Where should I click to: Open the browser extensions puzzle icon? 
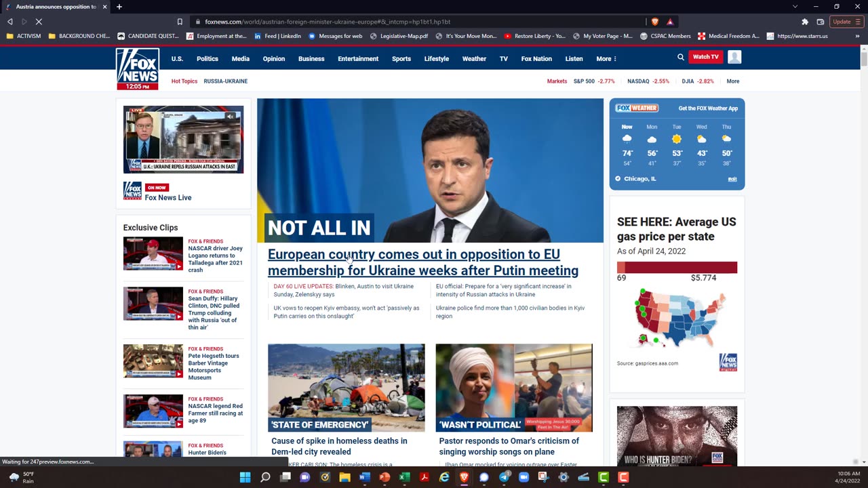click(x=805, y=22)
